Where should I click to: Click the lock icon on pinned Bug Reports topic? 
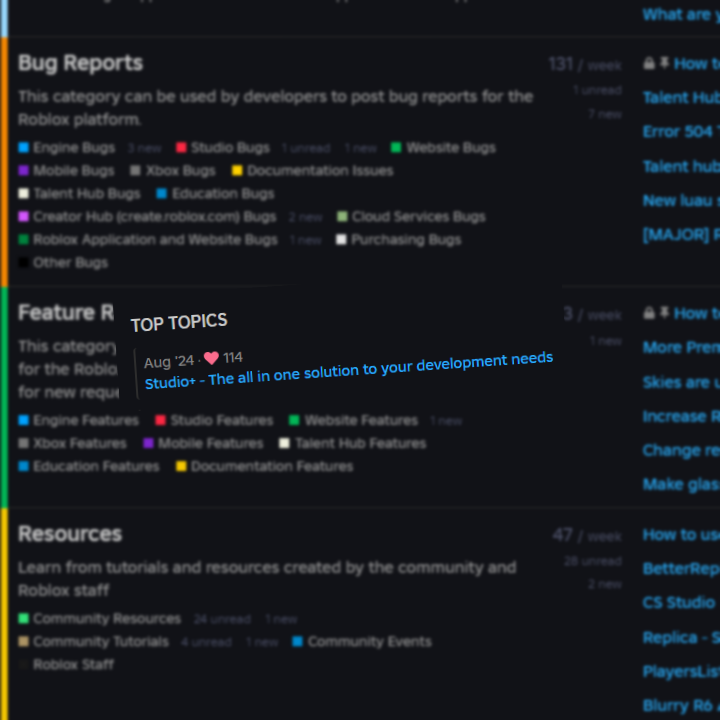(649, 63)
